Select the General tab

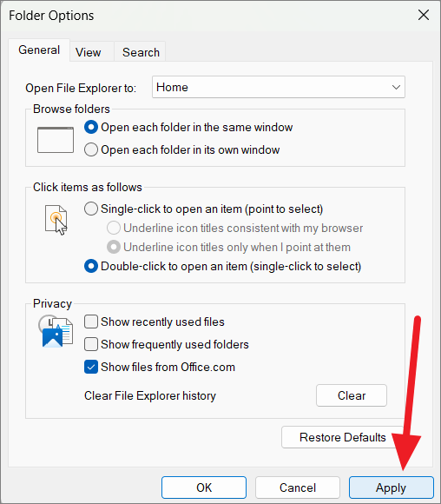click(x=39, y=50)
